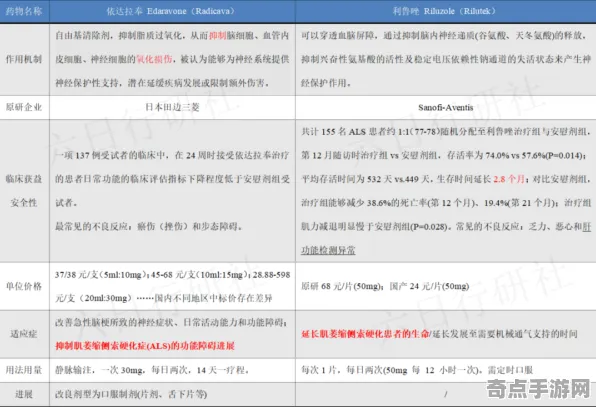This screenshot has width=596, height=407.
Task: Select the 利鲁唑 Riluzole (Rilutek) column header
Action: tap(445, 11)
